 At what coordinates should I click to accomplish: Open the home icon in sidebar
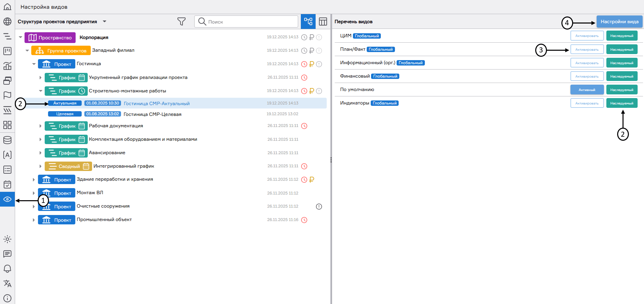(7, 7)
